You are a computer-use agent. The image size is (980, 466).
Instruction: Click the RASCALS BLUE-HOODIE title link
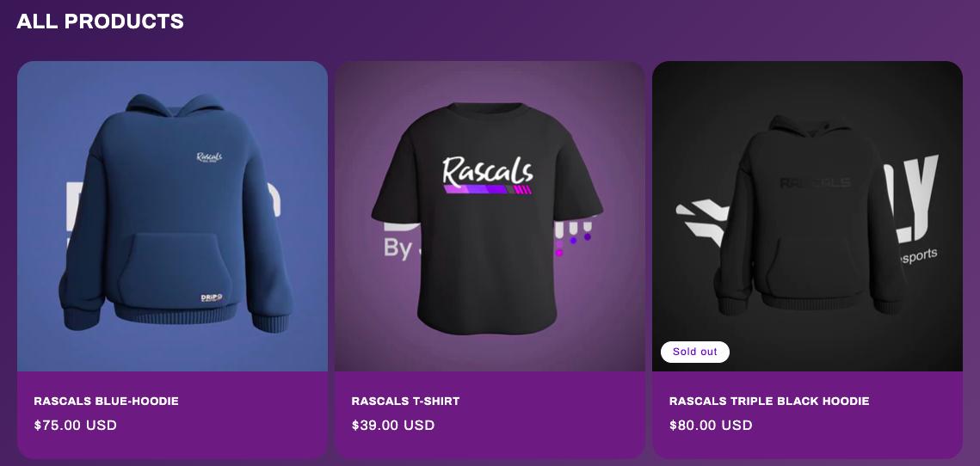[x=106, y=401]
